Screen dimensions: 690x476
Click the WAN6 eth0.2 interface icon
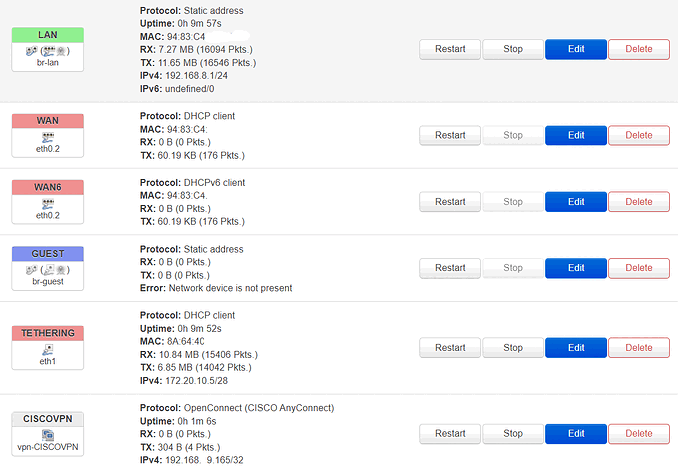point(48,204)
